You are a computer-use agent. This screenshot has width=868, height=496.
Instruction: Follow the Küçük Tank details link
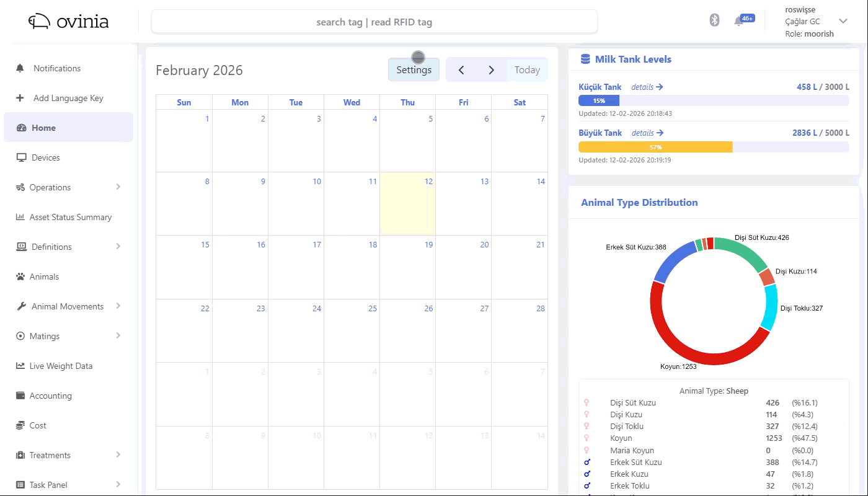[x=647, y=87]
